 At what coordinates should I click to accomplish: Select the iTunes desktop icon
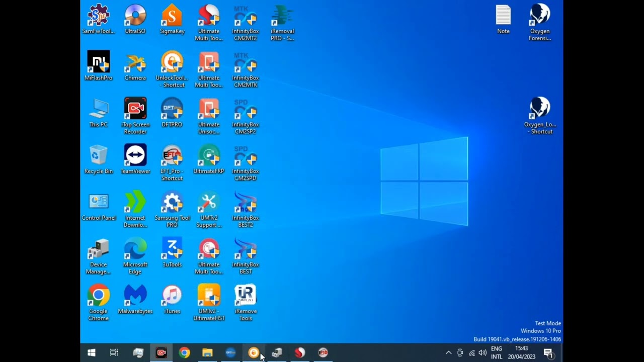point(172,300)
